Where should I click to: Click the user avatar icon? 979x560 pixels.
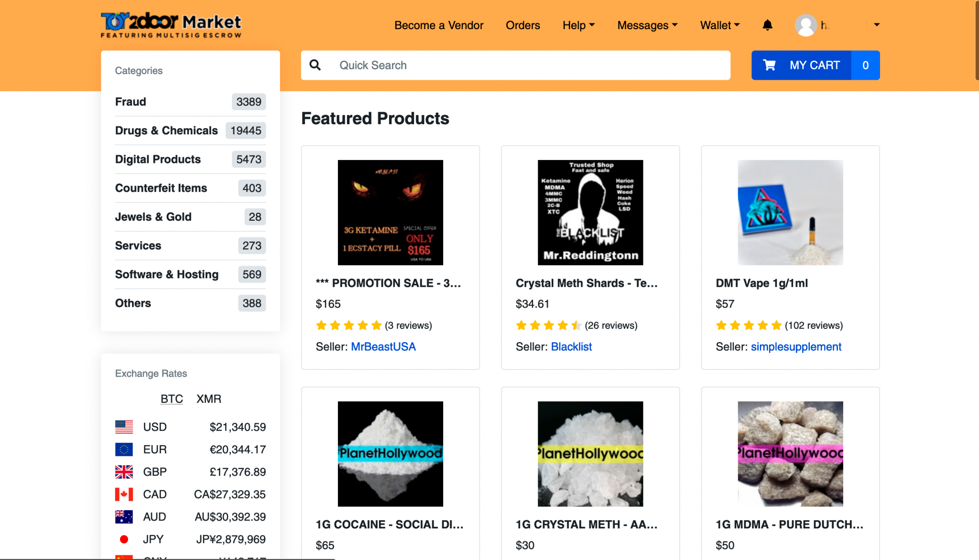805,25
